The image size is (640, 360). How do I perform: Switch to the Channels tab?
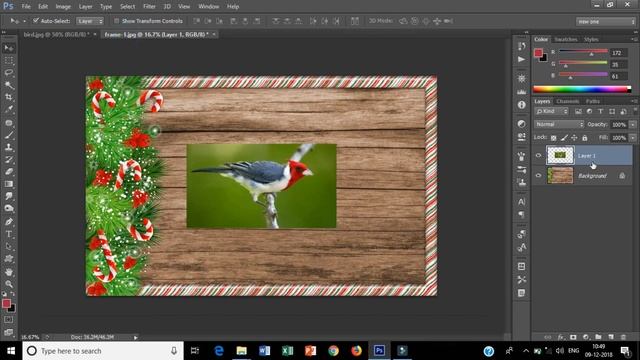coord(567,101)
